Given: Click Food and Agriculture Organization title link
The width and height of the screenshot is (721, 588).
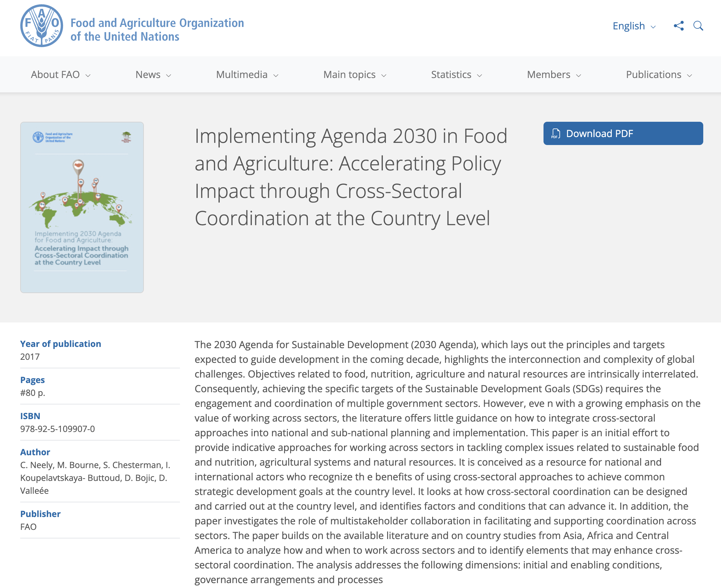Looking at the screenshot, I should (x=157, y=30).
